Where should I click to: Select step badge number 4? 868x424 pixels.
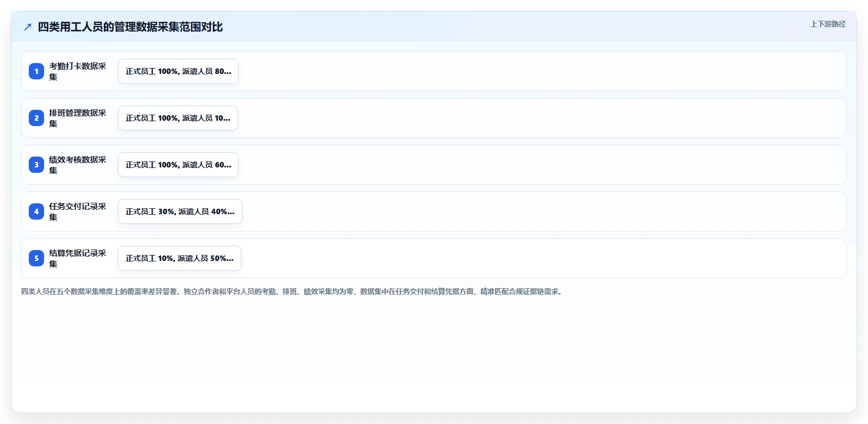[x=36, y=211]
